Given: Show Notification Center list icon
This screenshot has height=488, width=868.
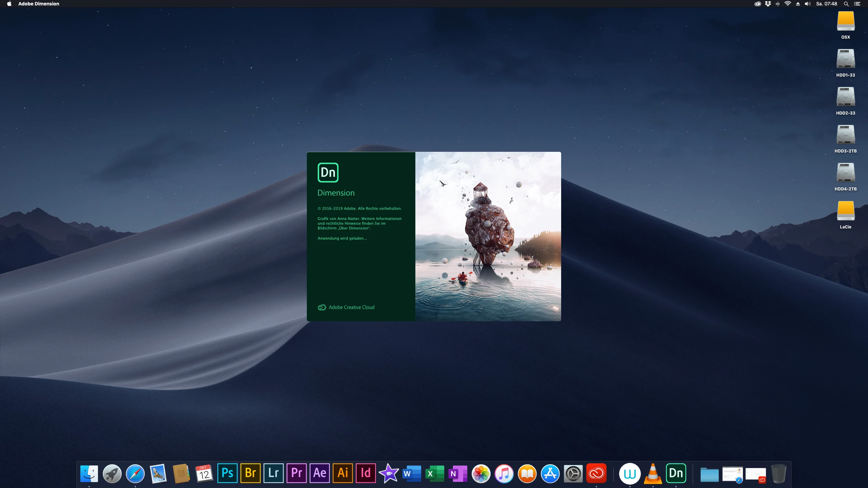Looking at the screenshot, I should (857, 4).
